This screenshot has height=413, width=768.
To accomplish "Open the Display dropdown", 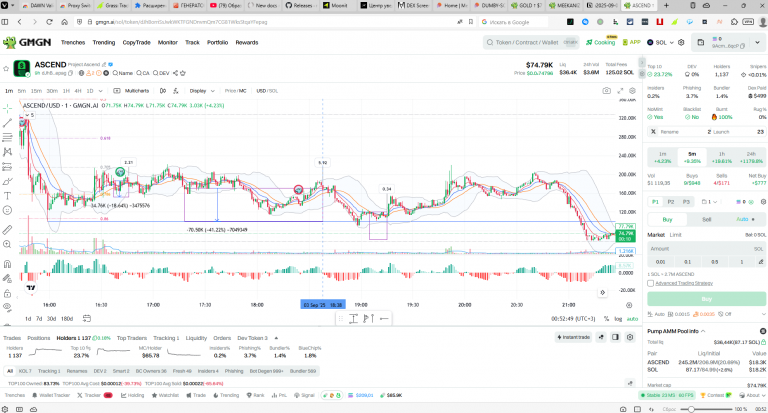I will [x=202, y=91].
